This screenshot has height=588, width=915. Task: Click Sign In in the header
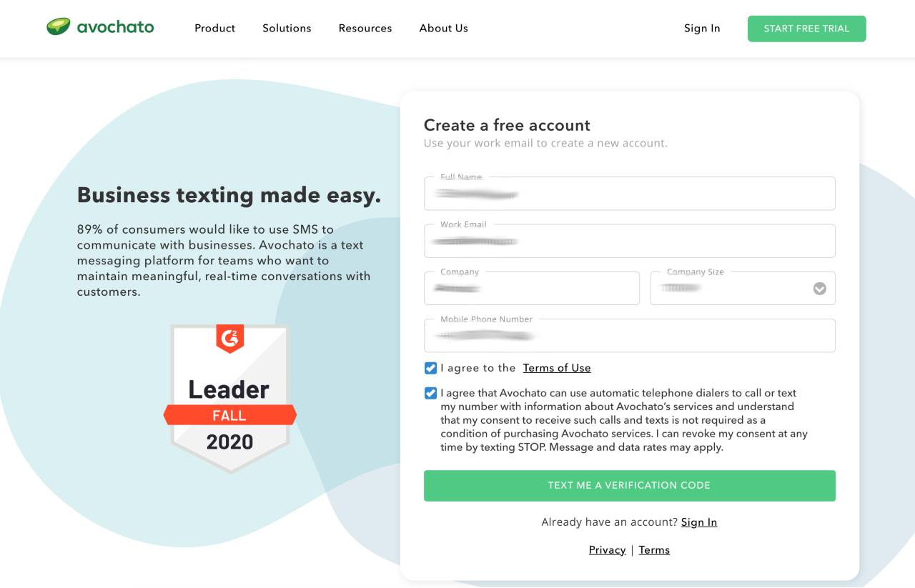[702, 29]
